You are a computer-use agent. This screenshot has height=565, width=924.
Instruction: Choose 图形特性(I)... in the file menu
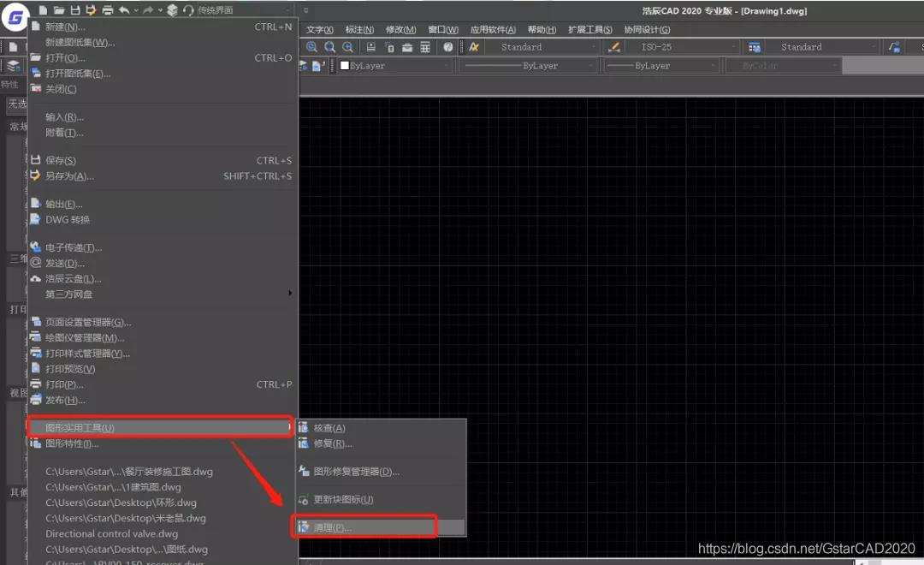pyautogui.click(x=162, y=443)
